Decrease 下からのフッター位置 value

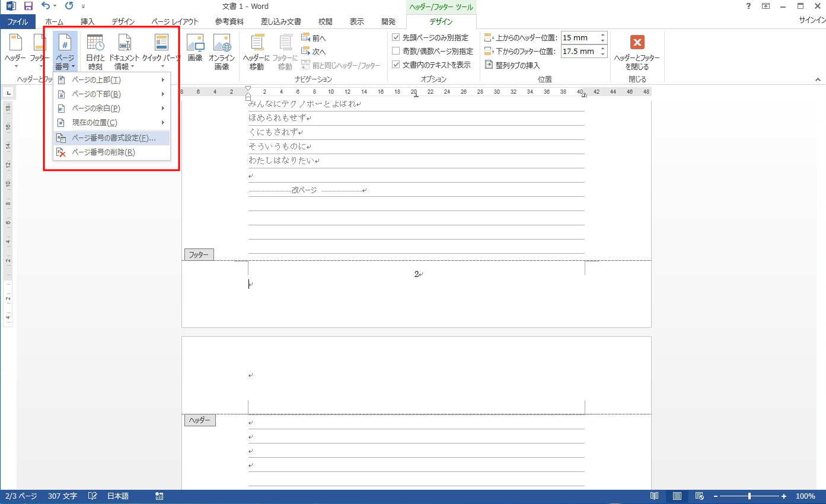[603, 55]
